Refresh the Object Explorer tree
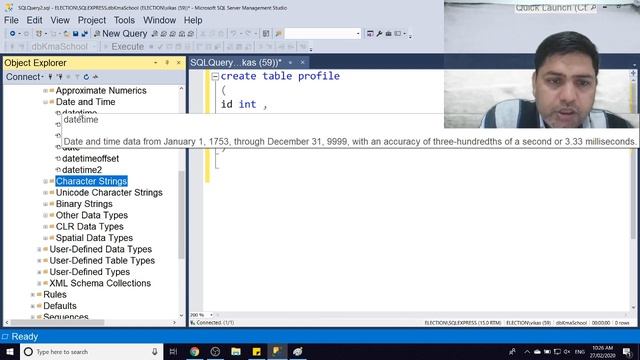 point(86,77)
